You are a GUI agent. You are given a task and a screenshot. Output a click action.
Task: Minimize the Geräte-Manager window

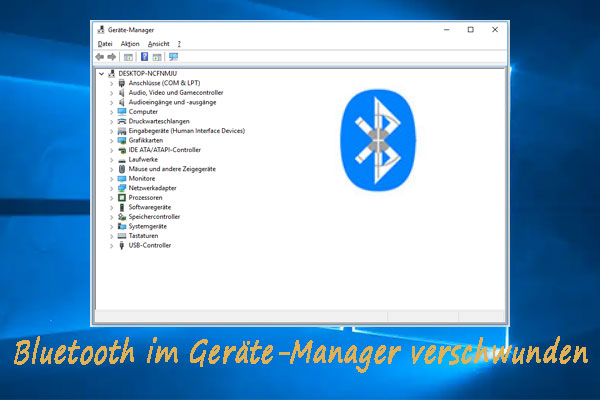(447, 29)
